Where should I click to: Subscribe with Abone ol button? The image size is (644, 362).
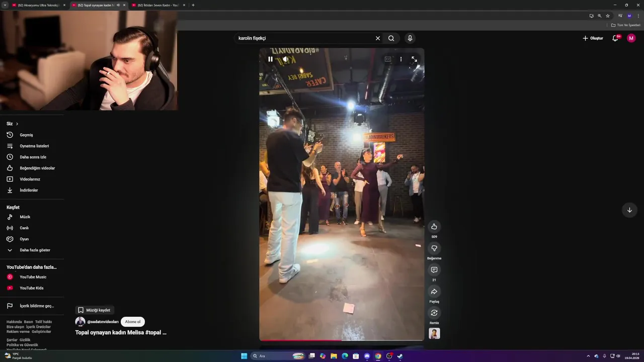133,322
